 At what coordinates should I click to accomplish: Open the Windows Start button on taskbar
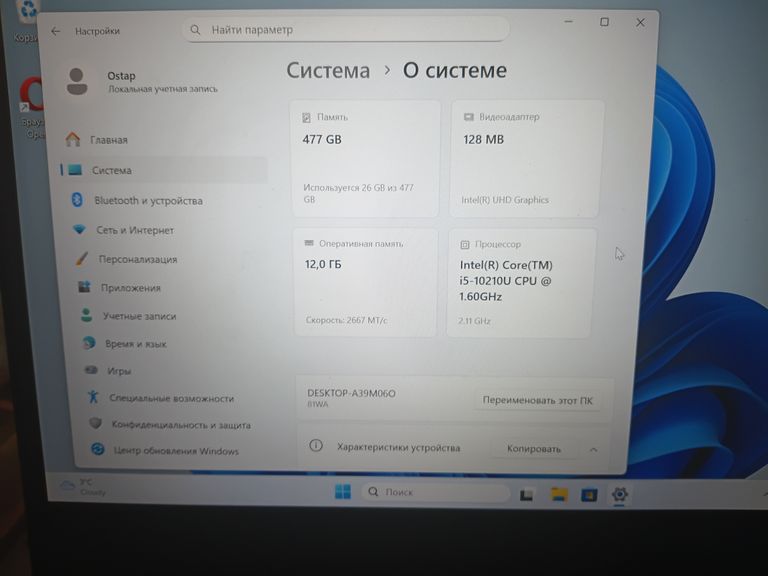point(342,491)
